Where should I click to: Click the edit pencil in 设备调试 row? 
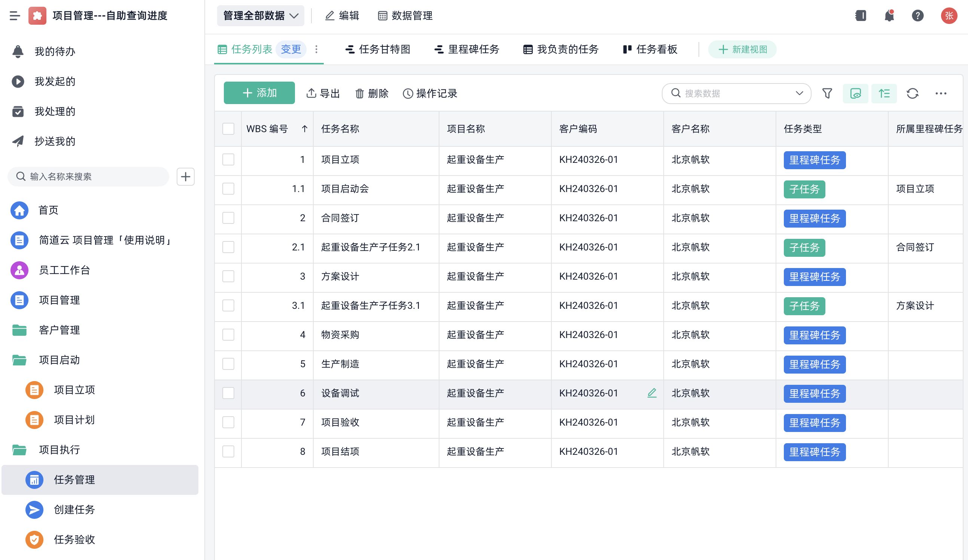tap(652, 393)
